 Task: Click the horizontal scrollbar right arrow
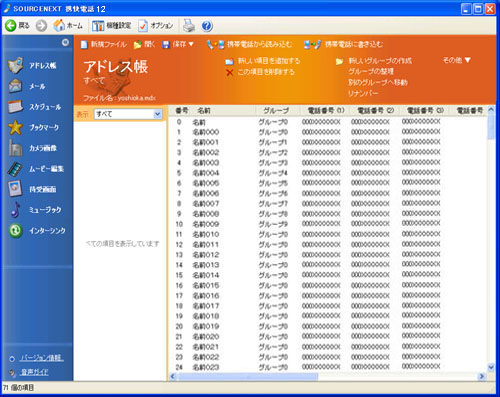click(481, 376)
